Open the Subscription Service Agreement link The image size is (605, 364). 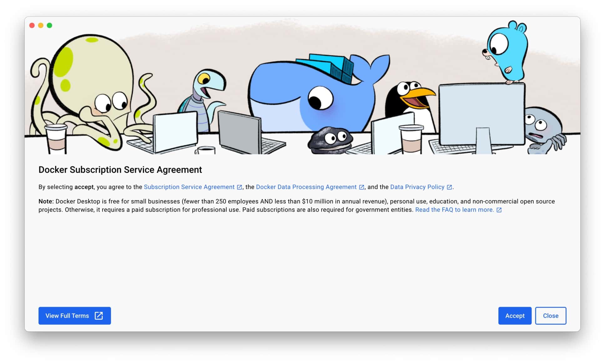pyautogui.click(x=189, y=187)
